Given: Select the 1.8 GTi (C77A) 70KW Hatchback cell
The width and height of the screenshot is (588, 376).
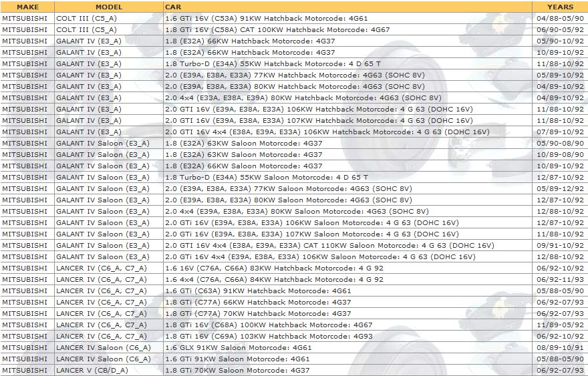Looking at the screenshot, I should tap(347, 313).
